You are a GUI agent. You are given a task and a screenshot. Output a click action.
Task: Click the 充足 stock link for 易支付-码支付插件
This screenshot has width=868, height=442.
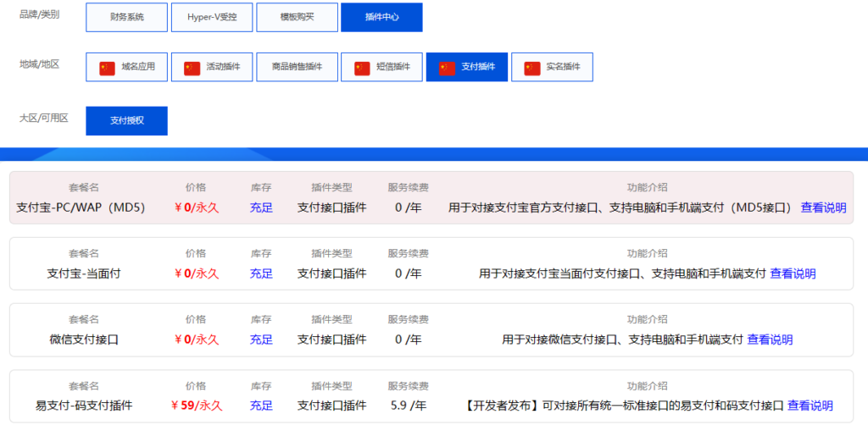point(261,406)
